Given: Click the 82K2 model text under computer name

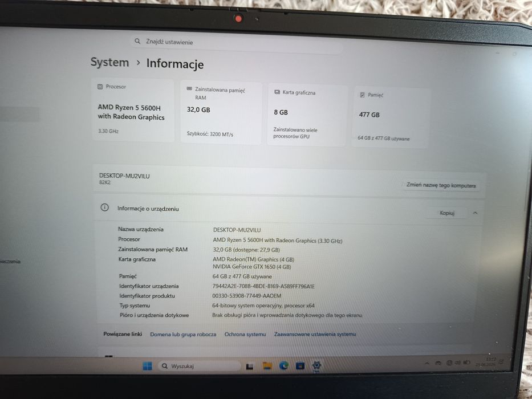Looking at the screenshot, I should 105,182.
